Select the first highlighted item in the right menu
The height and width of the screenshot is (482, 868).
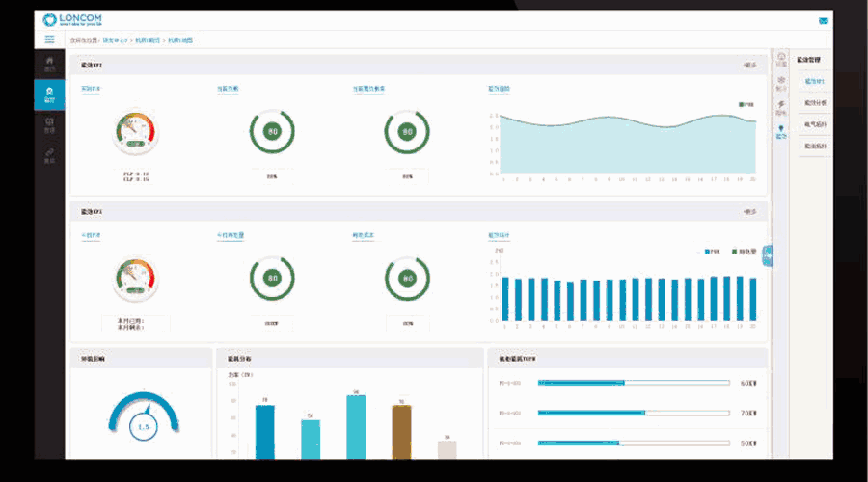[814, 81]
